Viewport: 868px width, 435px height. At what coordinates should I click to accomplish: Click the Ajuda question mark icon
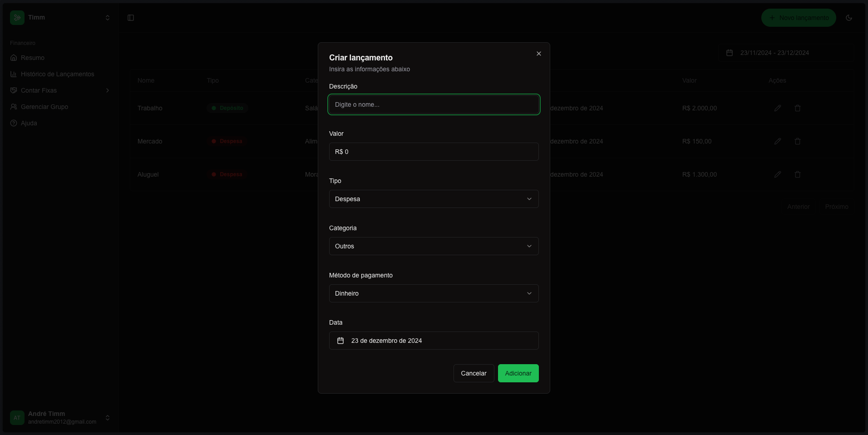pyautogui.click(x=14, y=123)
